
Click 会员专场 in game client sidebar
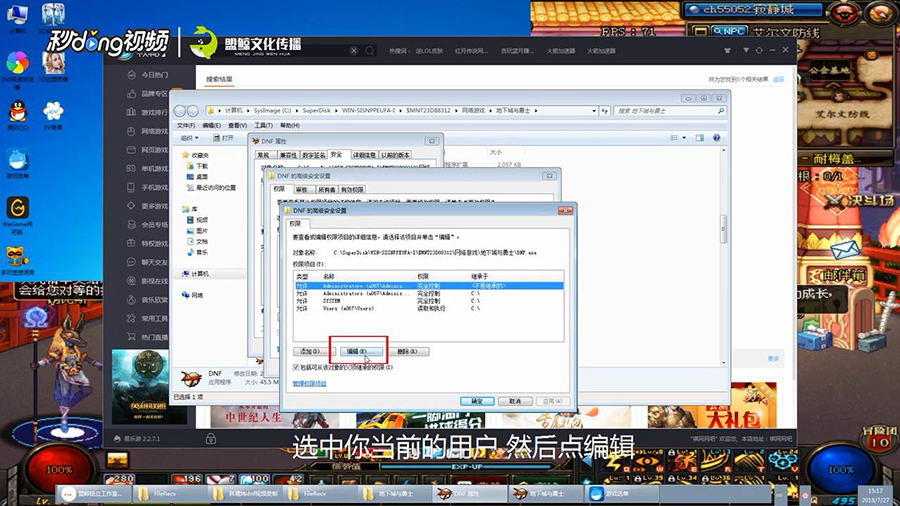click(148, 224)
